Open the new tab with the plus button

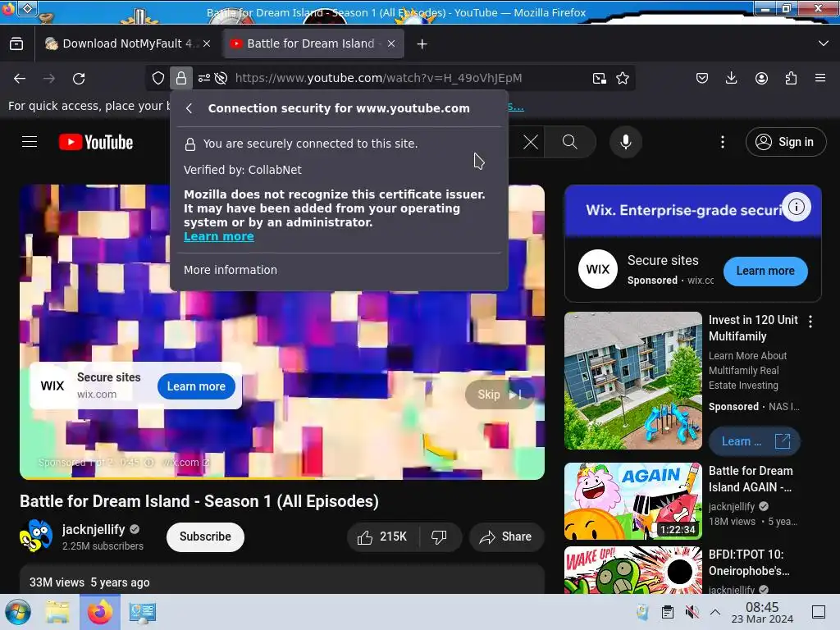[422, 44]
